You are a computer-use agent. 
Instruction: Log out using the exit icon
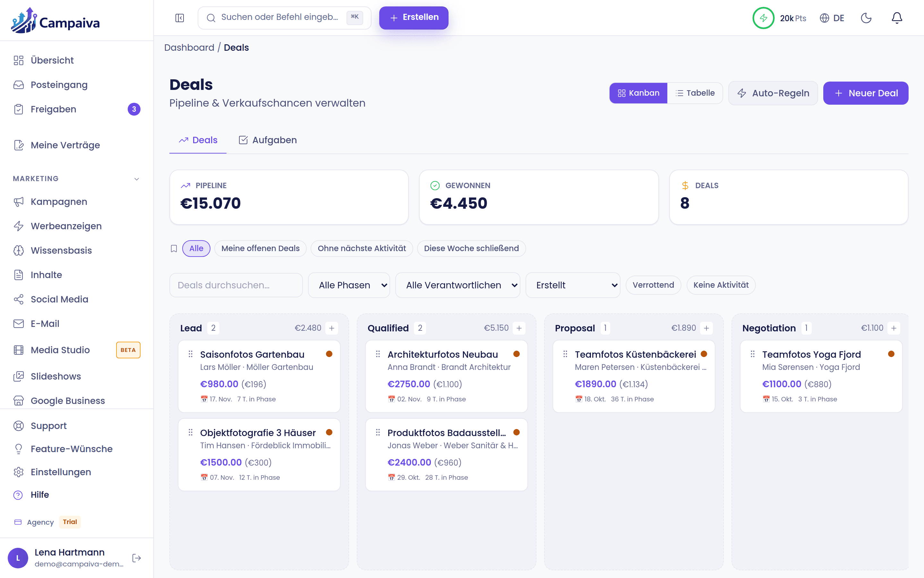click(x=136, y=558)
